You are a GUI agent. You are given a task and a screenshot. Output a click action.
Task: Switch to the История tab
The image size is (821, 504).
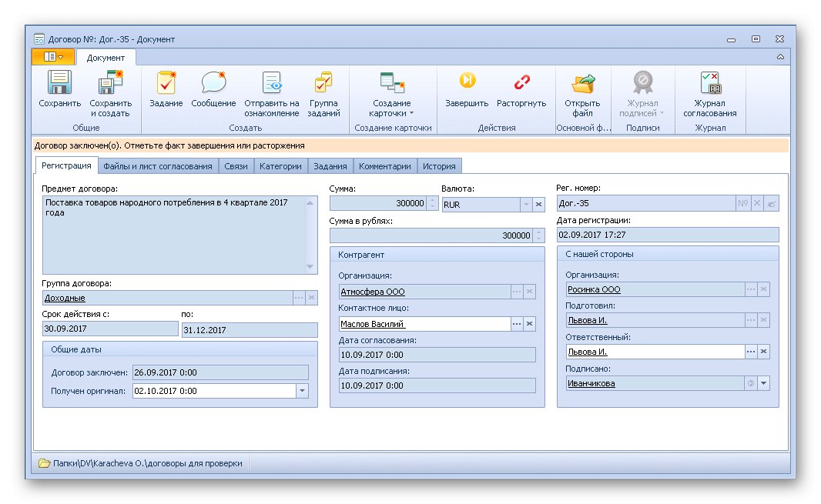(x=440, y=166)
